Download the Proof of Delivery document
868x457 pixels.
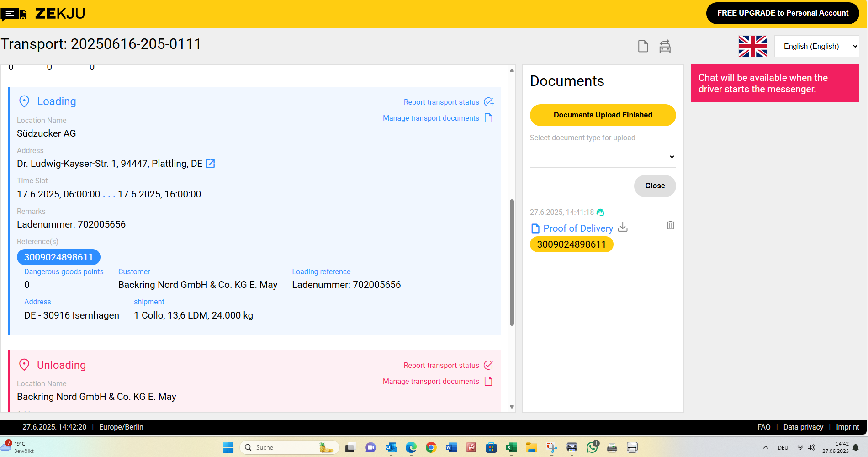623,227
